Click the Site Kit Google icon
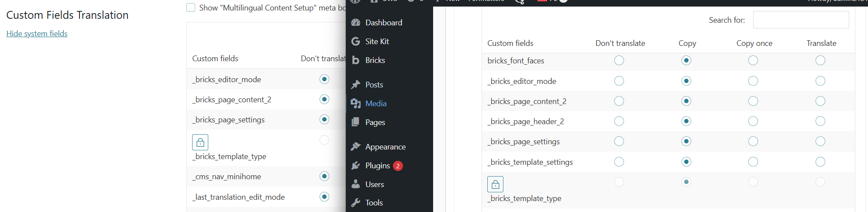 coord(356,42)
